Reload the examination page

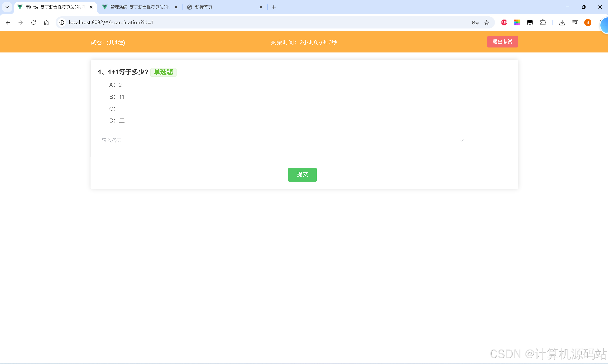point(34,23)
